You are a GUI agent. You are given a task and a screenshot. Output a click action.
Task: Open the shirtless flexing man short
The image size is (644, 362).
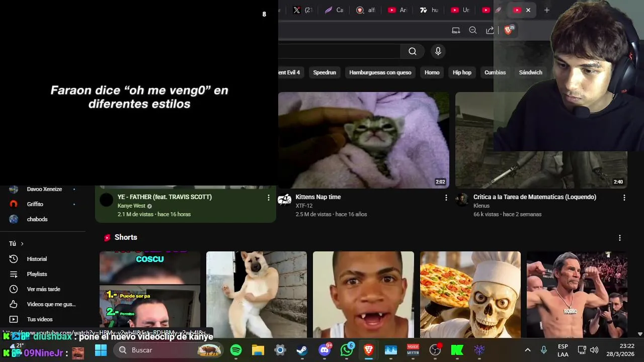coord(577,295)
